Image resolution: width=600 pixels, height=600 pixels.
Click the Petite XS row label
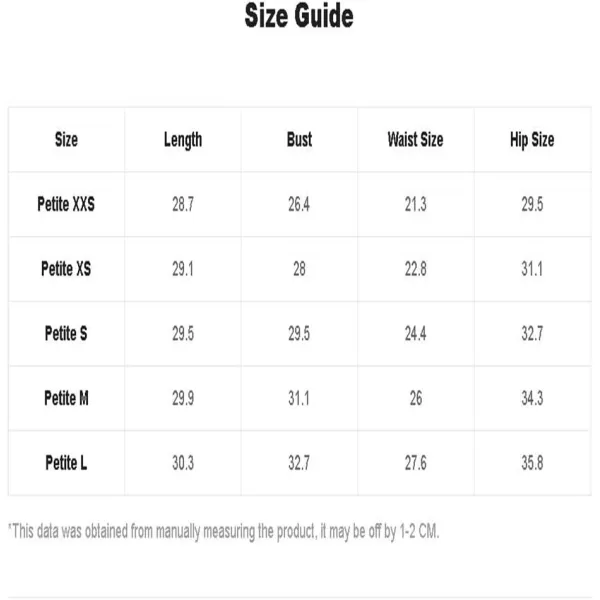tap(66, 269)
